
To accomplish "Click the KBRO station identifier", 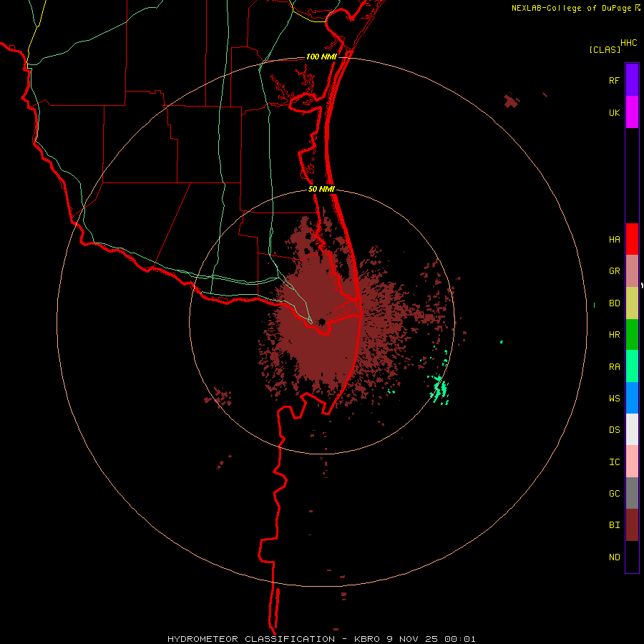I will (x=368, y=639).
